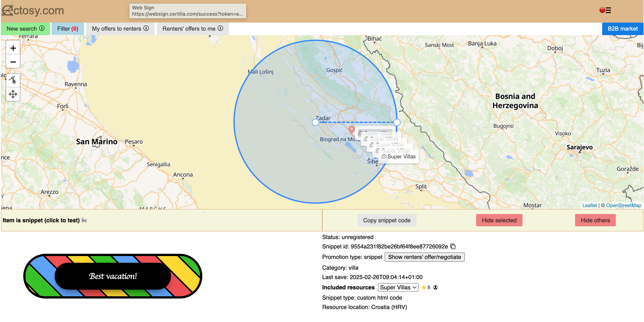Click the red location pin marker
The image size is (644, 322).
point(352,129)
